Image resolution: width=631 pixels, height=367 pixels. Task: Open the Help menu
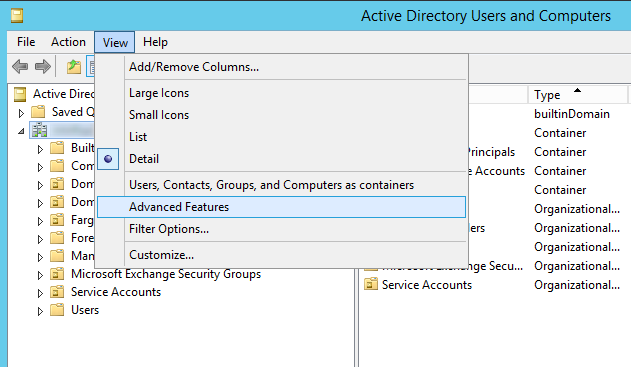(x=155, y=42)
